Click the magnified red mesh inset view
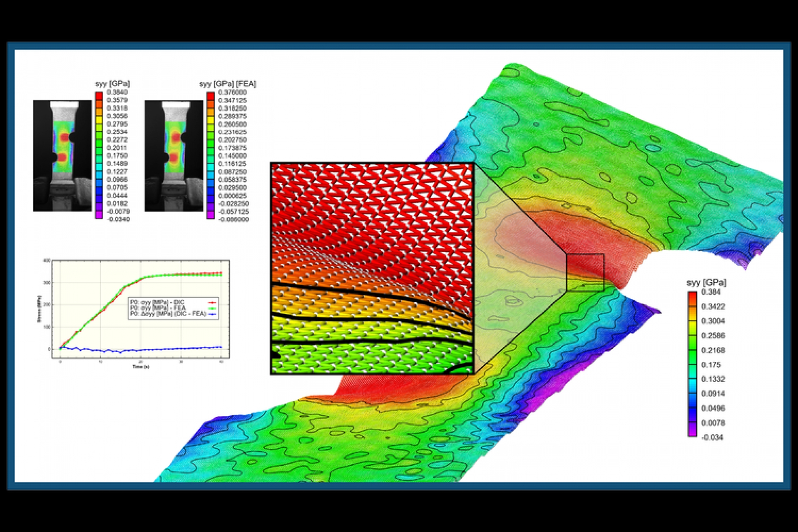The image size is (798, 532). [x=372, y=268]
